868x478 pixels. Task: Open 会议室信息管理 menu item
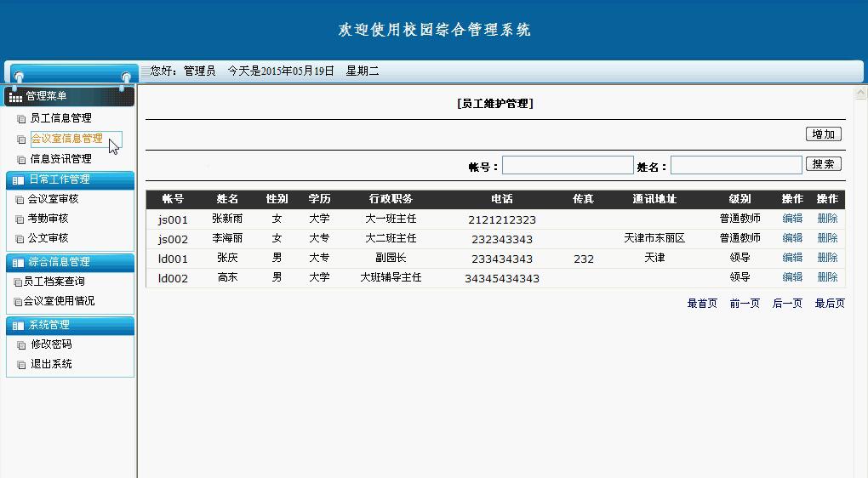[66, 139]
